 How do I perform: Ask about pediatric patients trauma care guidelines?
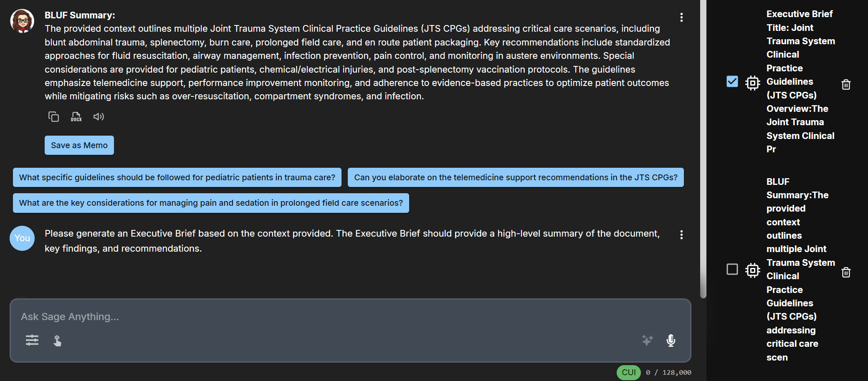pos(177,177)
